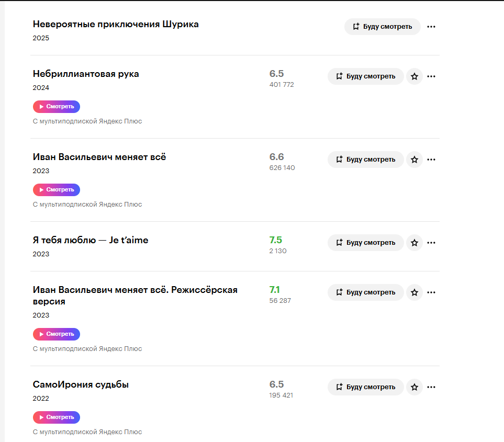This screenshot has width=504, height=442.
Task: Add СамоИрония судьбы to Буду смотреть list
Action: (365, 387)
